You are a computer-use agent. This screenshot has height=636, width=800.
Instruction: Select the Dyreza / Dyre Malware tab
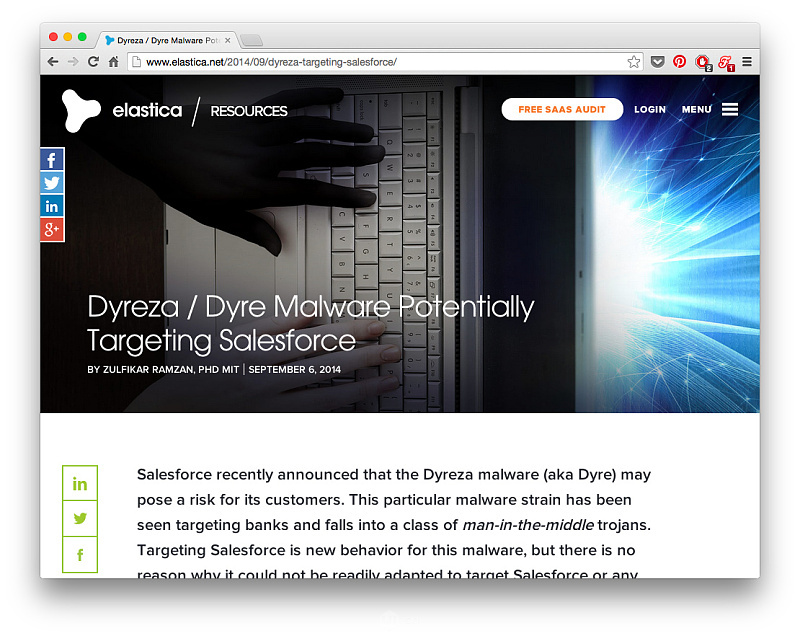[167, 40]
